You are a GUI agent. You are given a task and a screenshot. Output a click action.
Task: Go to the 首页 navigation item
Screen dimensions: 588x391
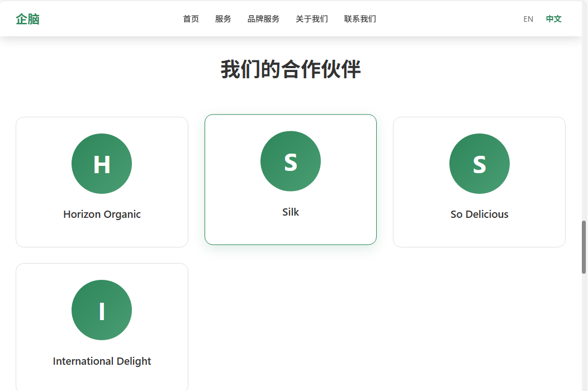tap(191, 19)
